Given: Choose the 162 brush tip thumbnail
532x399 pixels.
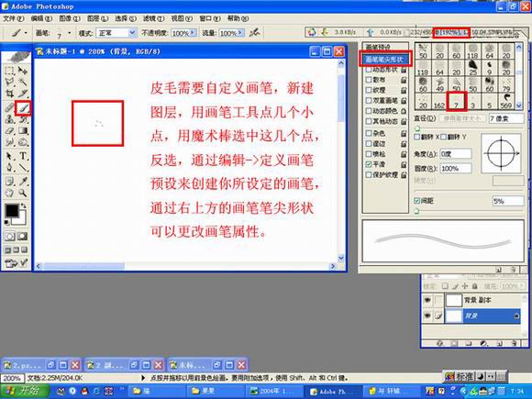Looking at the screenshot, I should point(439,102).
